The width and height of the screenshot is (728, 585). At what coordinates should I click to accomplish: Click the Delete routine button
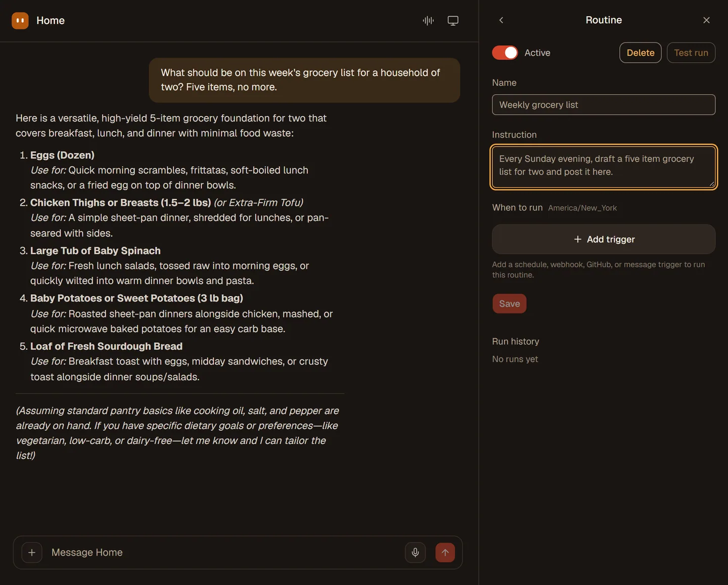click(x=641, y=53)
